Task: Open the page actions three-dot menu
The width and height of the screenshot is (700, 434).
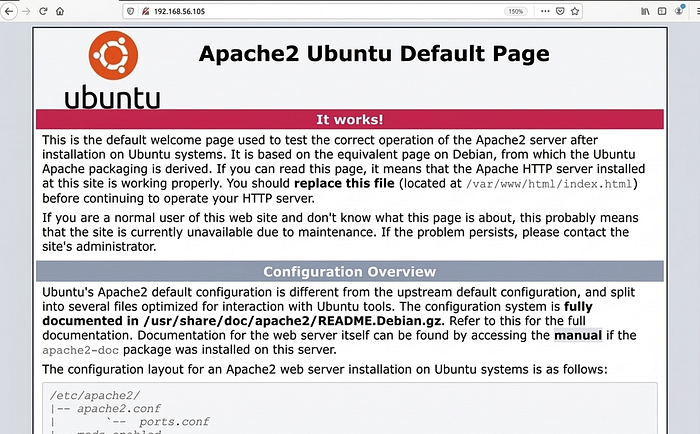Action: (x=545, y=11)
